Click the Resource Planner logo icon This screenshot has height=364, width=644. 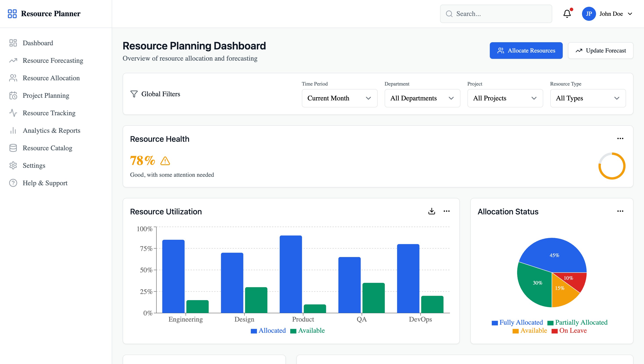[x=12, y=14]
